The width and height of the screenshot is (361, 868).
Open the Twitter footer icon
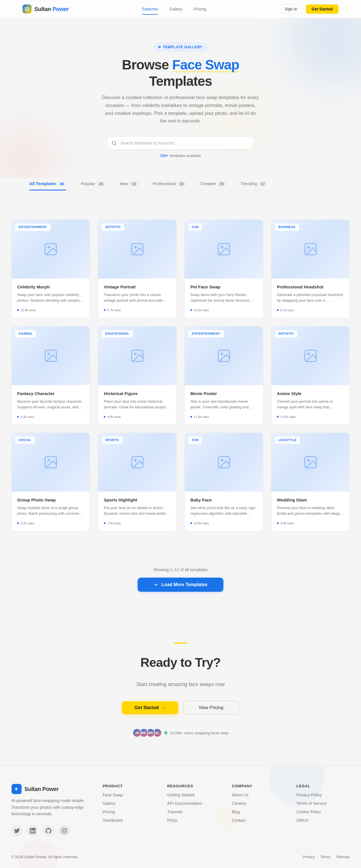17,830
